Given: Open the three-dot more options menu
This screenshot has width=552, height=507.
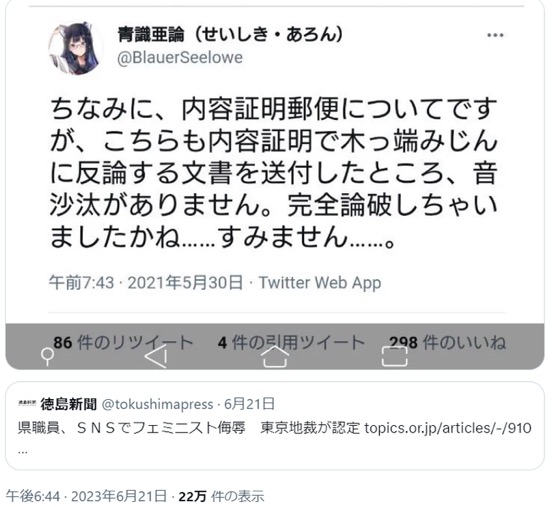Looking at the screenshot, I should point(495,35).
